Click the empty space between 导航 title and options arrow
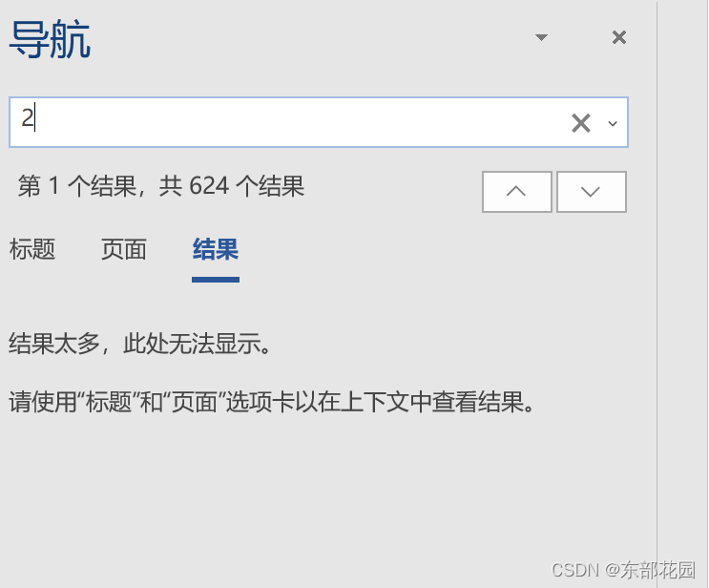Screen dimensions: 709x588 coord(312,38)
